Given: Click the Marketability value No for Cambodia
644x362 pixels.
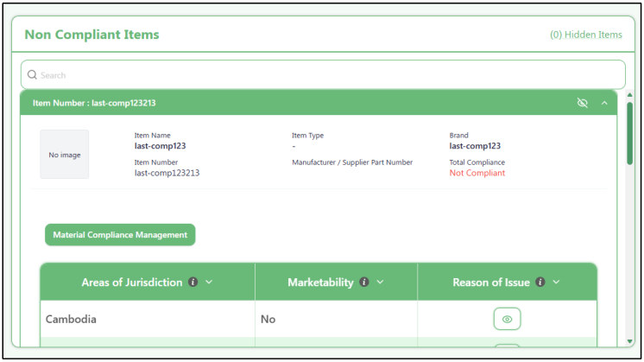Looking at the screenshot, I should (x=268, y=319).
